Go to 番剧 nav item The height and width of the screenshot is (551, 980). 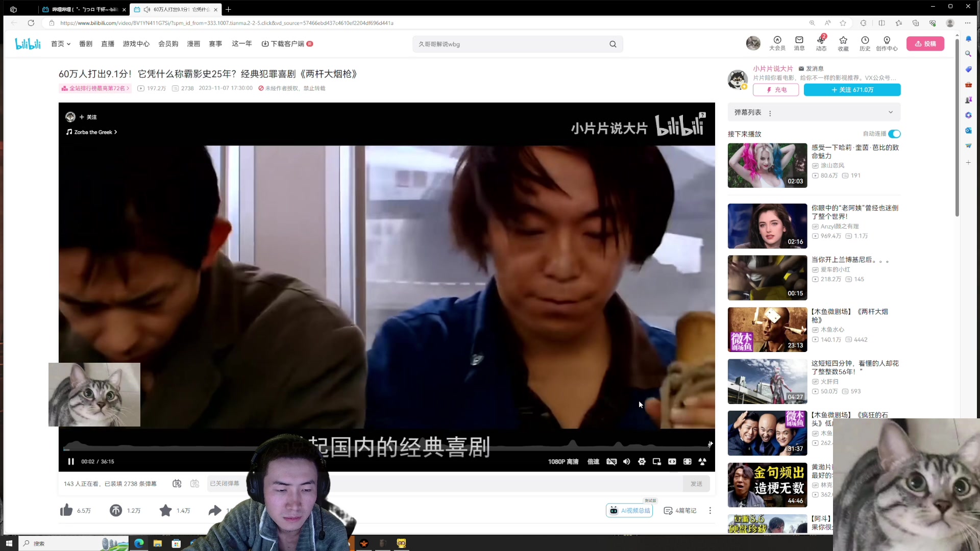(85, 44)
